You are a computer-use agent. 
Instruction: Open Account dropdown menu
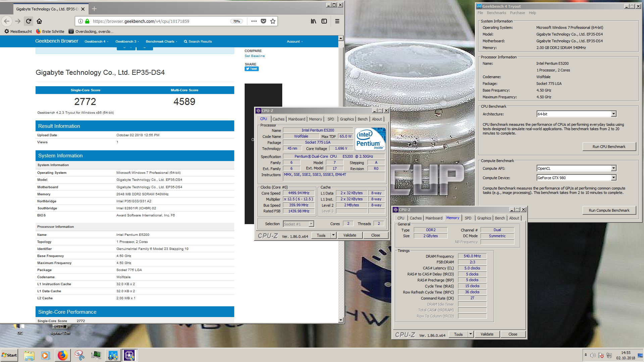(295, 42)
